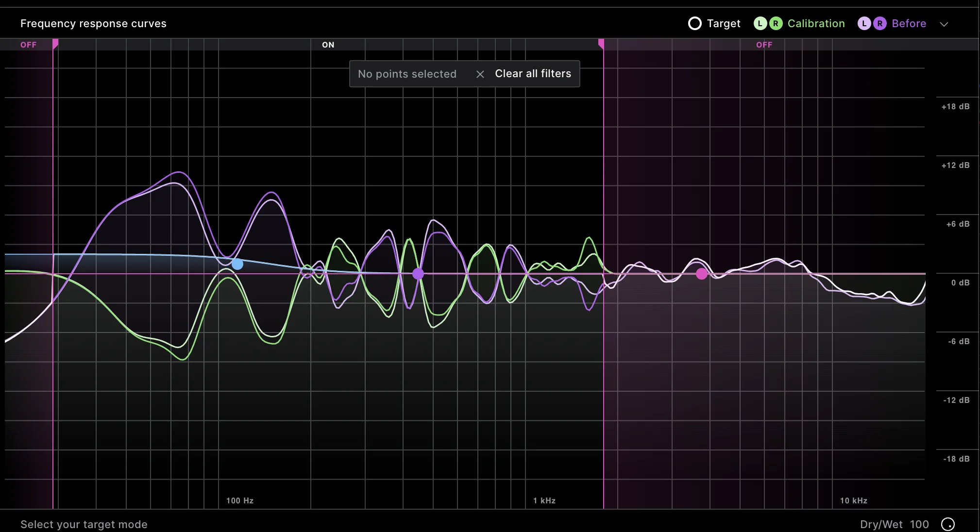Click the high-frequency limit handle marker
Image resolution: width=980 pixels, height=532 pixels.
pos(601,44)
